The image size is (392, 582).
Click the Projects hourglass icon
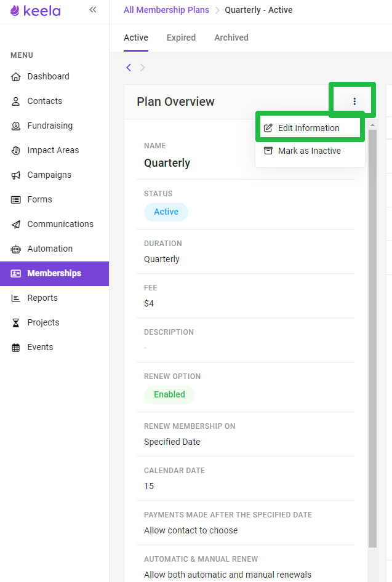15,322
